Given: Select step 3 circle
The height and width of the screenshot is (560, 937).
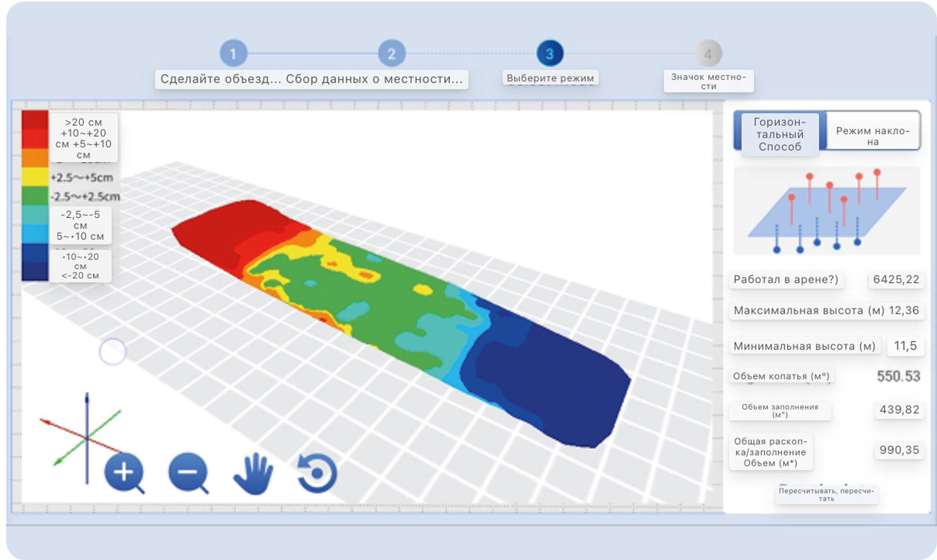Looking at the screenshot, I should (550, 53).
